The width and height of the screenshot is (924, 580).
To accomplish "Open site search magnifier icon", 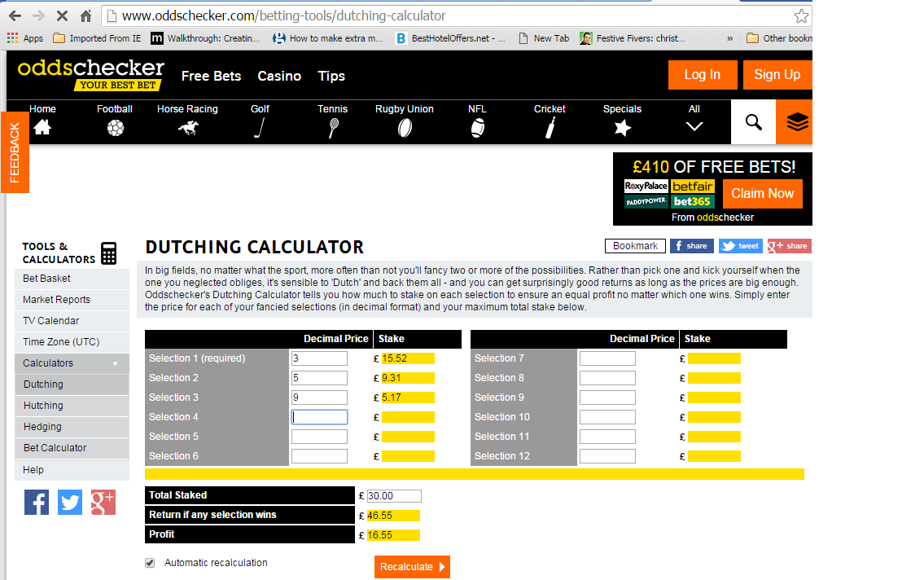I will point(753,122).
